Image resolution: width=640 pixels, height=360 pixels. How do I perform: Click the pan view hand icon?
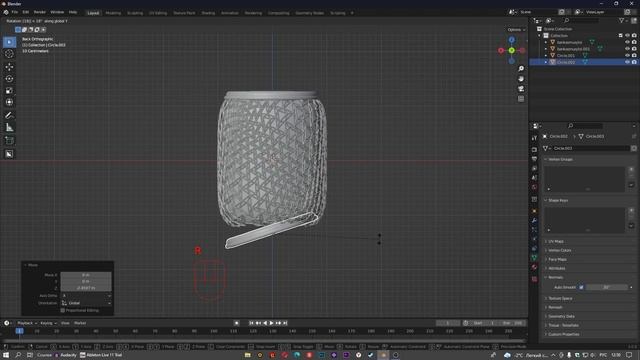[521, 79]
